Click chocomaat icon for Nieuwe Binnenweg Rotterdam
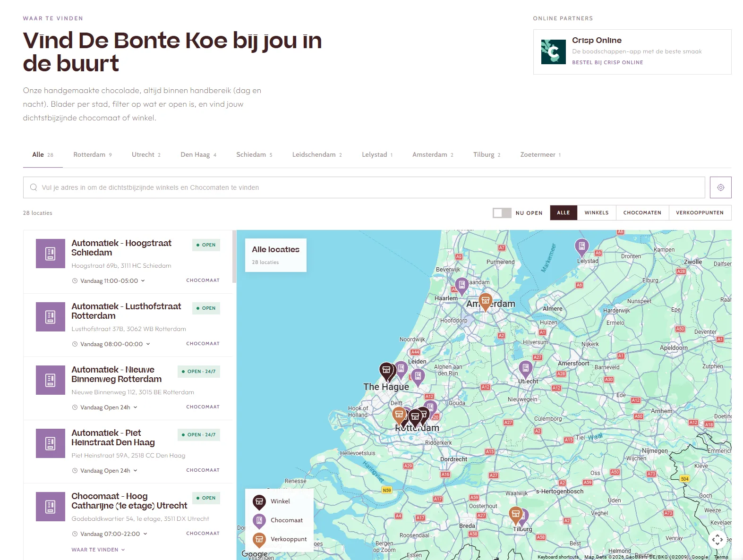This screenshot has width=743, height=560. click(x=51, y=380)
